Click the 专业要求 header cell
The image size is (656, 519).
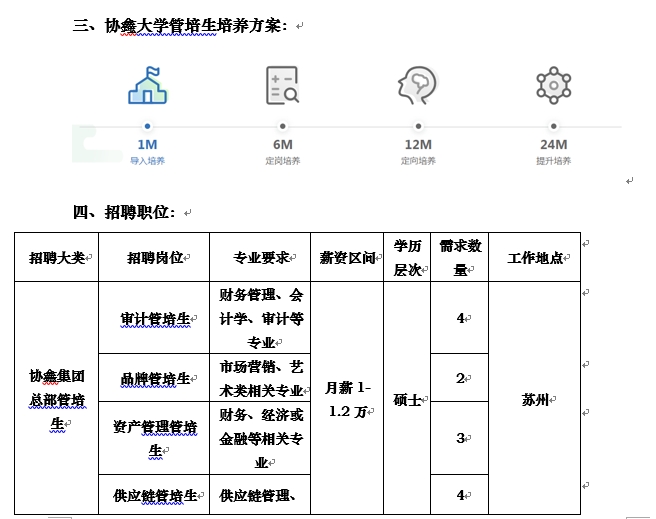260,257
